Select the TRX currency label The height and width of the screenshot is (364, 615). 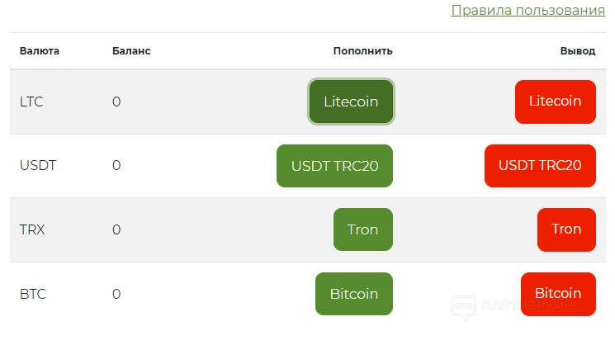click(32, 229)
